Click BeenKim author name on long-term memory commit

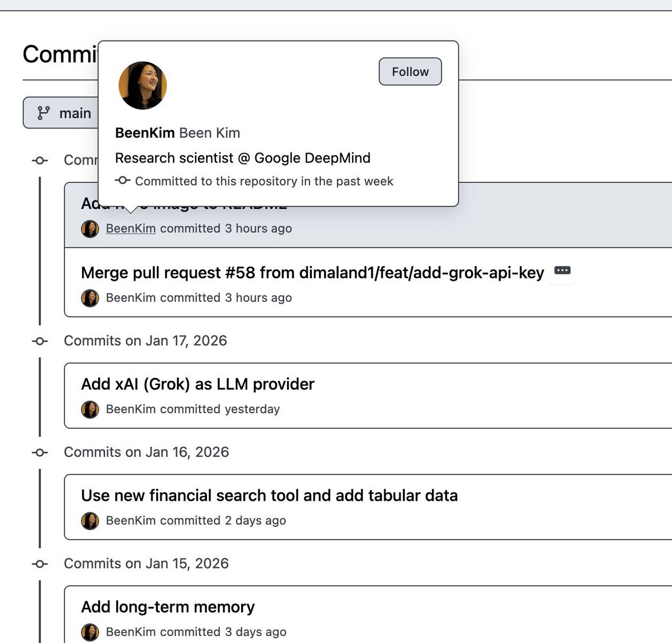(x=131, y=632)
